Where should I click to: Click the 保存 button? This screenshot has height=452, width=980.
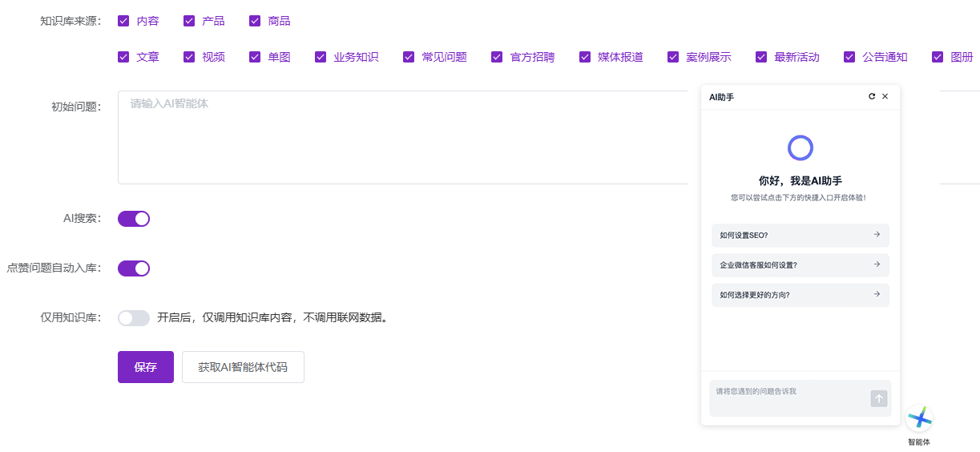pos(146,367)
